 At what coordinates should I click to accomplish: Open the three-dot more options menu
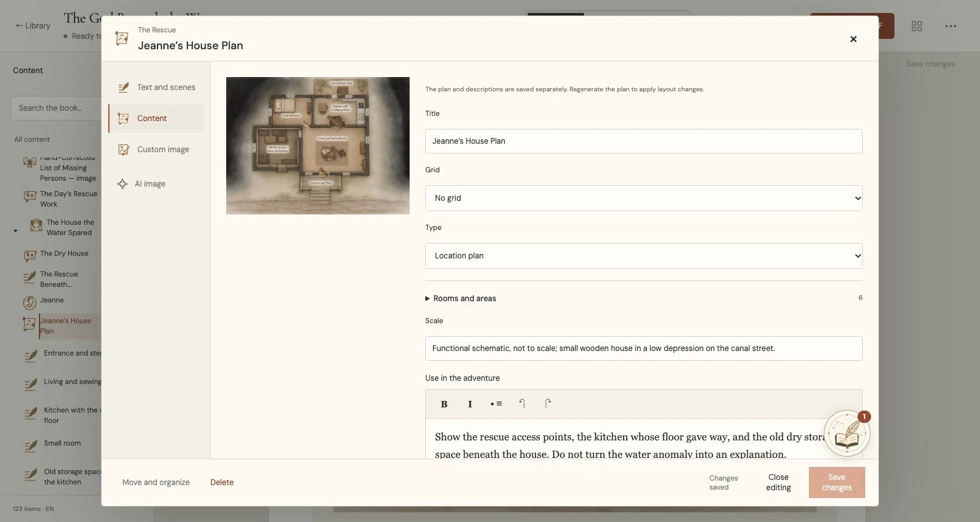(950, 26)
